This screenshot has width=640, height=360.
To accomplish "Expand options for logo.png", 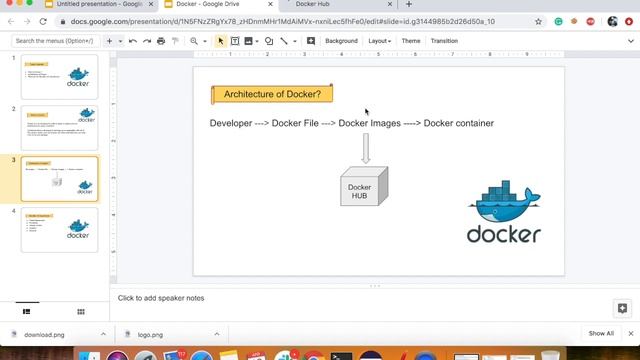I will [x=217, y=334].
